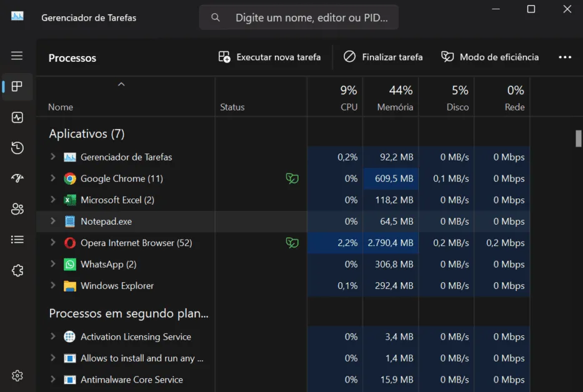Open Task Manager settings via gear icon
This screenshot has height=392, width=583.
(x=17, y=375)
